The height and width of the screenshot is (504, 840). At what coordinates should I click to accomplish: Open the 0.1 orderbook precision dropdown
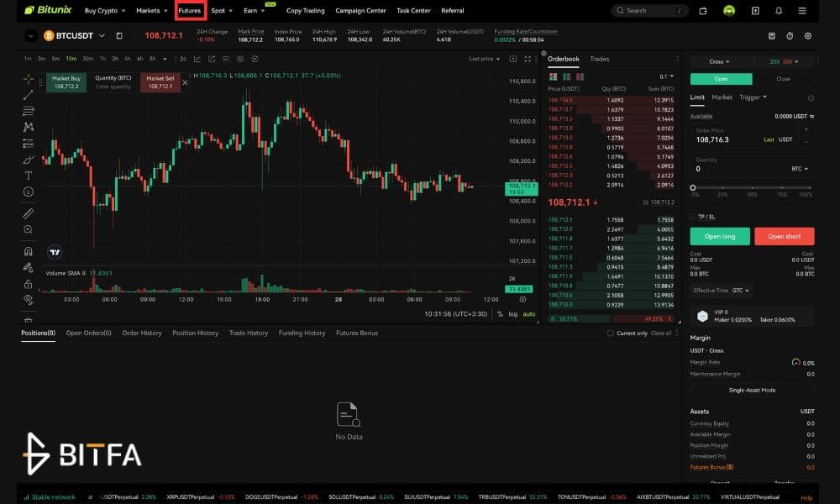tap(666, 76)
